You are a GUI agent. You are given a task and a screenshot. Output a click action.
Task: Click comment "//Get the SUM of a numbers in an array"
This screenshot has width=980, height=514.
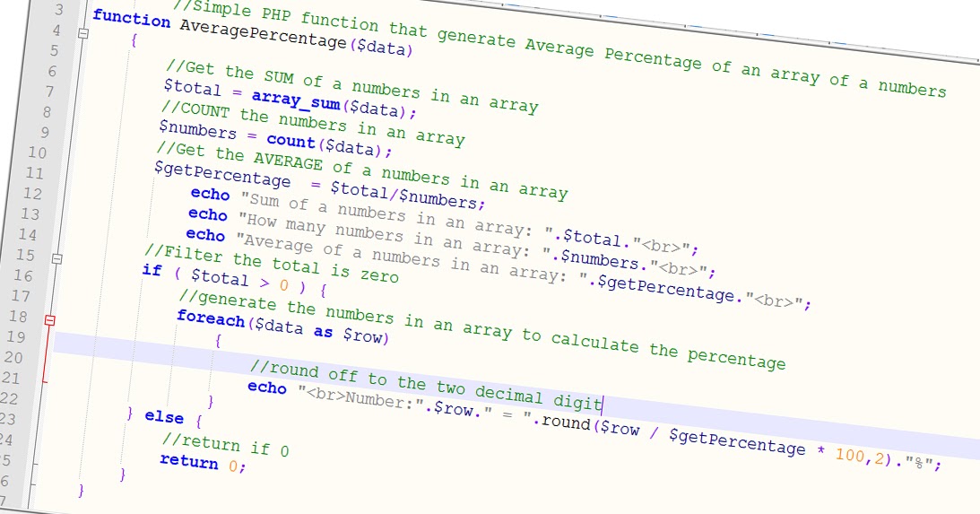click(351, 86)
